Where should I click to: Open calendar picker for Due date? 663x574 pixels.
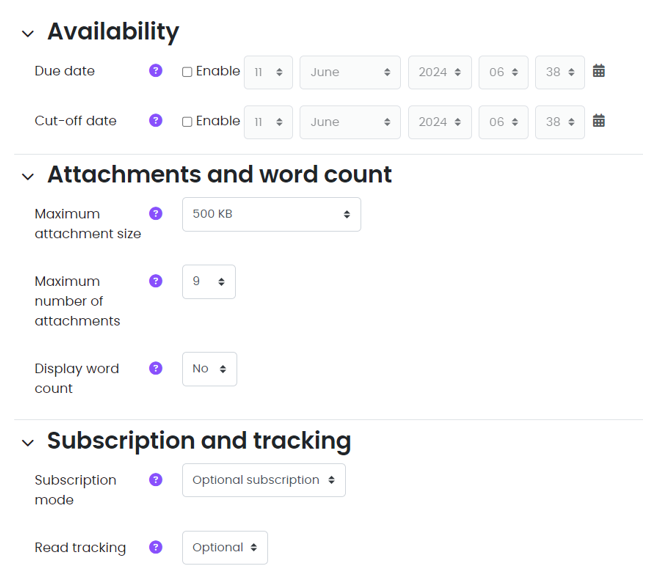tap(599, 71)
